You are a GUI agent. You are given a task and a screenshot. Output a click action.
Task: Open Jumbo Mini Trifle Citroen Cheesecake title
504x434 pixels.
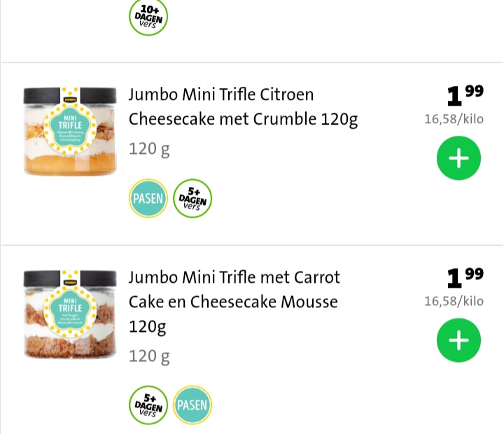[x=243, y=106]
